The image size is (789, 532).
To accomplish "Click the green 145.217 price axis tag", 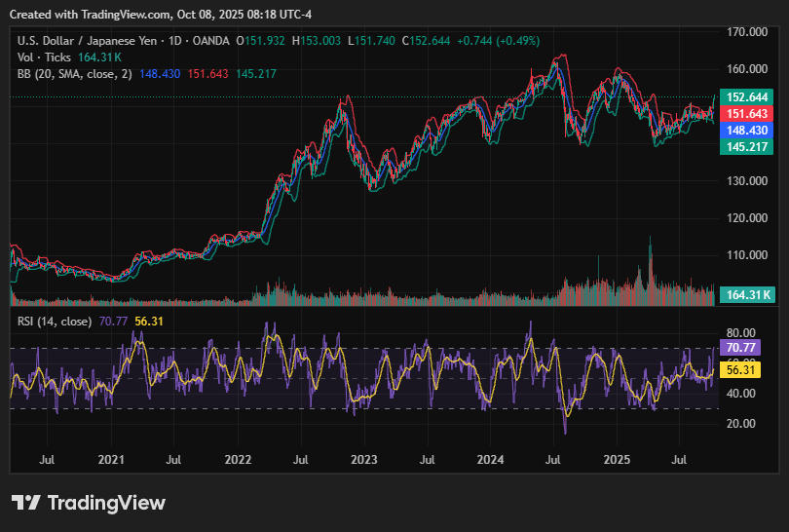I will (x=747, y=146).
